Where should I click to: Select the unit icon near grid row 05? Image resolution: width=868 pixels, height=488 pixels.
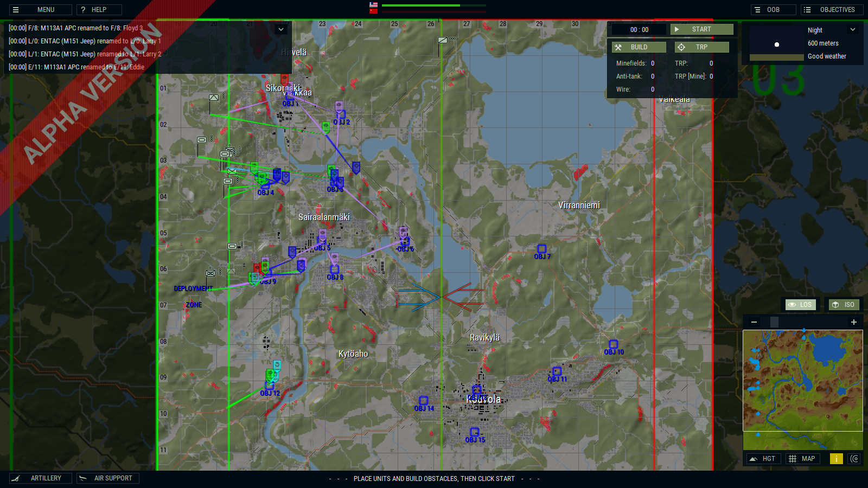click(232, 246)
